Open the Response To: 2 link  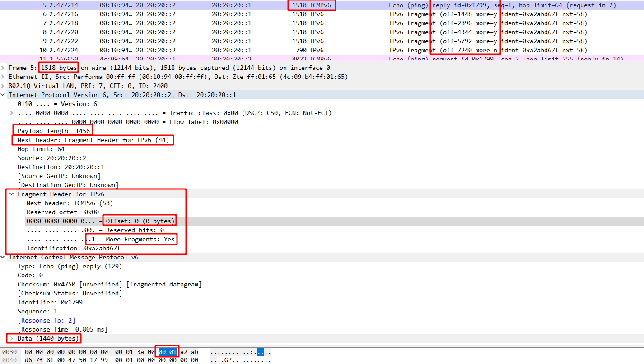47,320
